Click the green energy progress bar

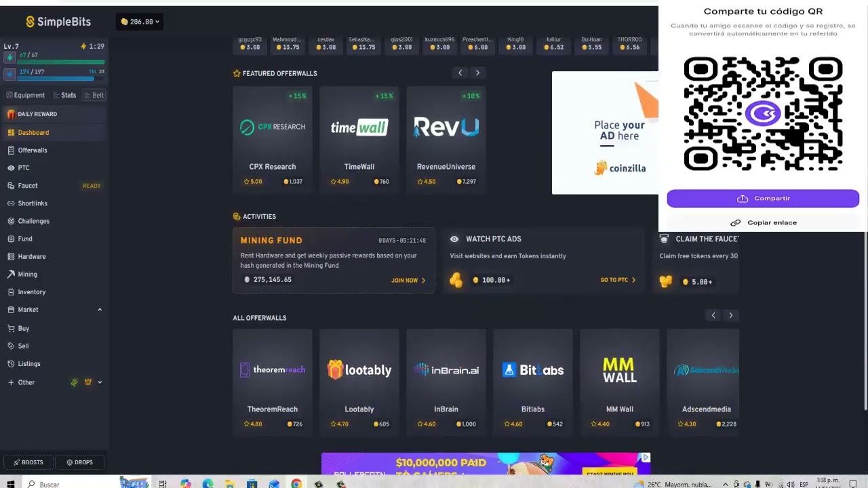click(61, 62)
